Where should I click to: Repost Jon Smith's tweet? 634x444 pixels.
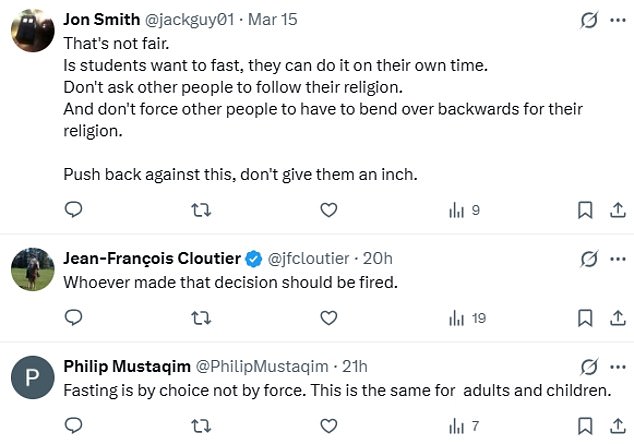[201, 210]
